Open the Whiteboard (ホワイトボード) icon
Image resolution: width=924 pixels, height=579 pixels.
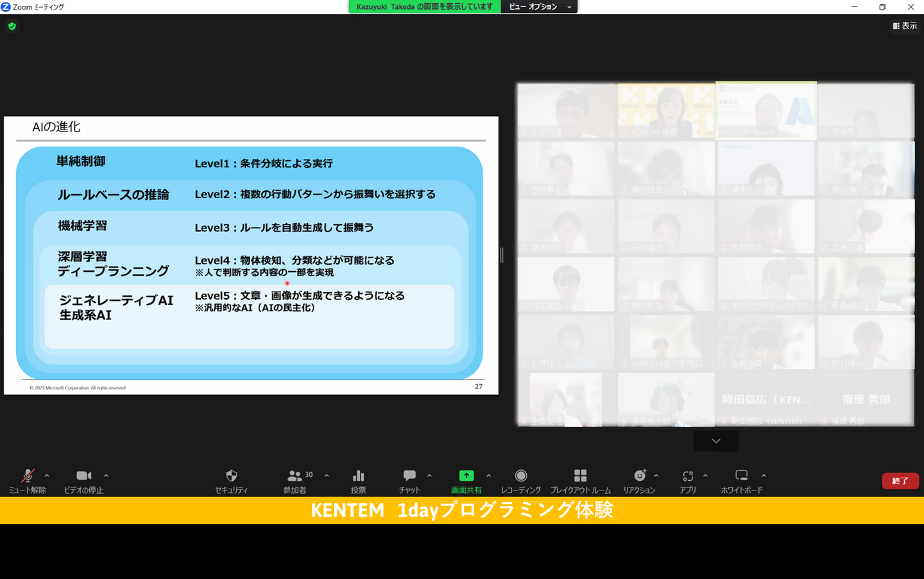point(741,476)
